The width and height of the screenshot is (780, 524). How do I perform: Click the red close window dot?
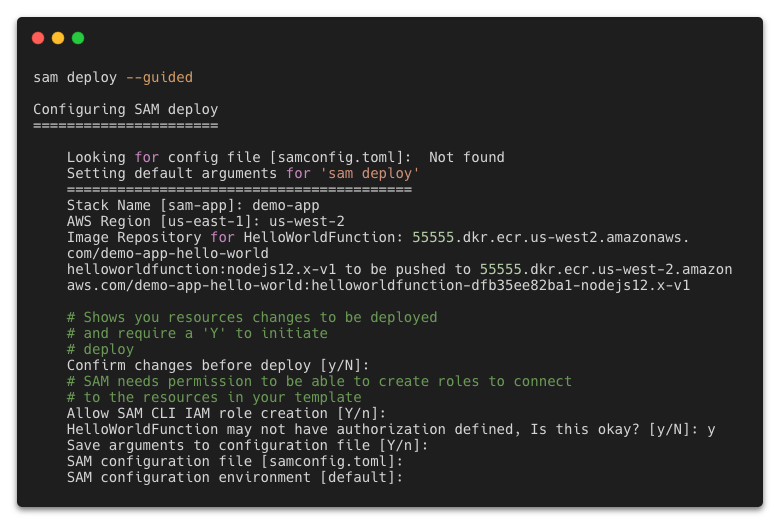pyautogui.click(x=38, y=38)
